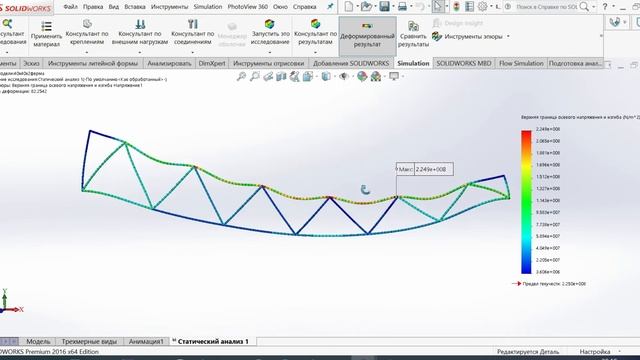Switch to DimXpert ribbon tab
The height and width of the screenshot is (360, 640).
(x=212, y=63)
